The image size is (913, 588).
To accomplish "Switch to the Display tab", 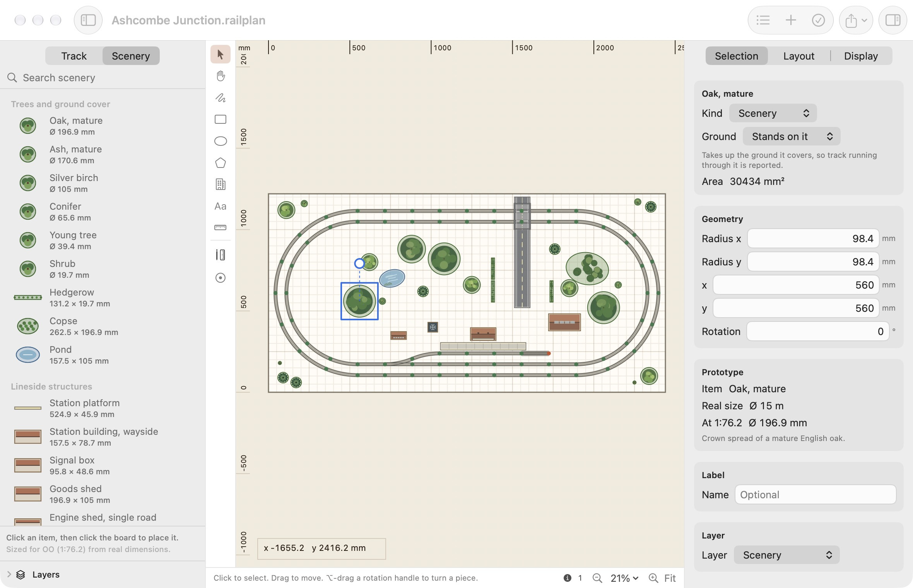I will click(x=861, y=56).
